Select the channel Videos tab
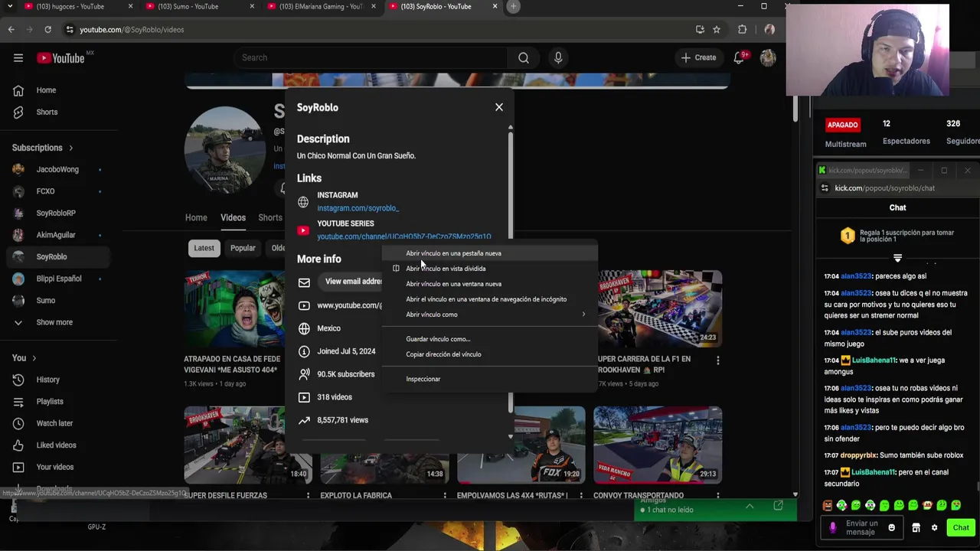The image size is (980, 551). click(x=233, y=217)
